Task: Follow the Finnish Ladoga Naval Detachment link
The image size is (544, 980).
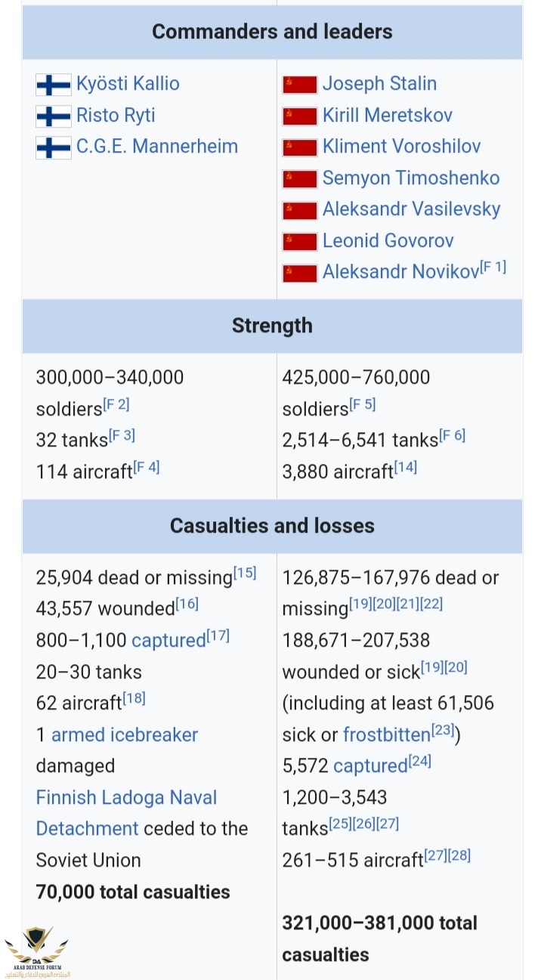Action: (126, 798)
